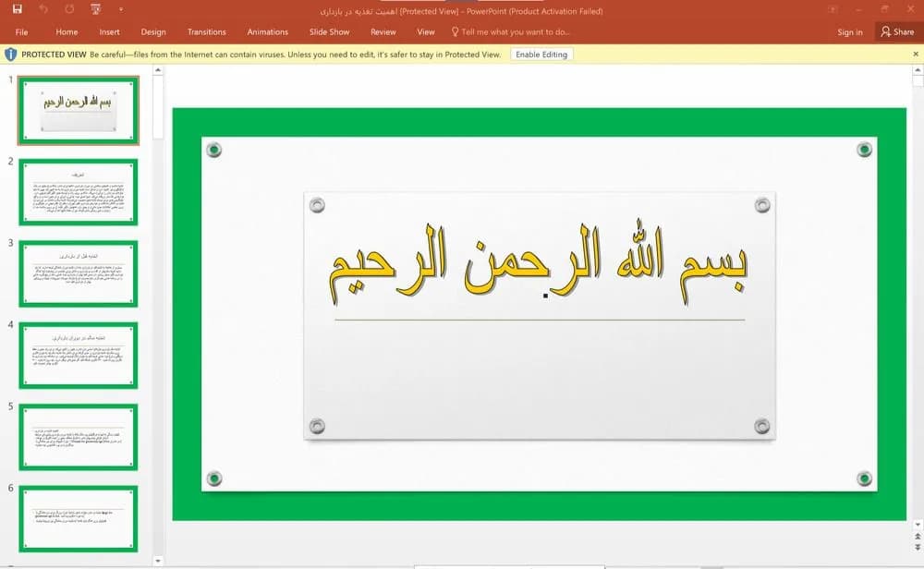Open Customize Quick Access Toolbar dropdown
This screenshot has width=924, height=569.
point(121,9)
